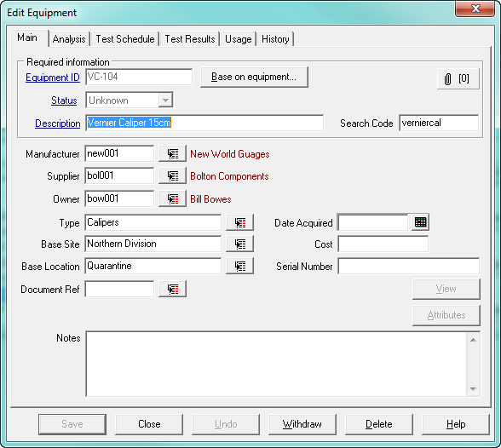This screenshot has width=501, height=448.
Task: Open the Document Ref lookup list icon
Action: tap(172, 289)
